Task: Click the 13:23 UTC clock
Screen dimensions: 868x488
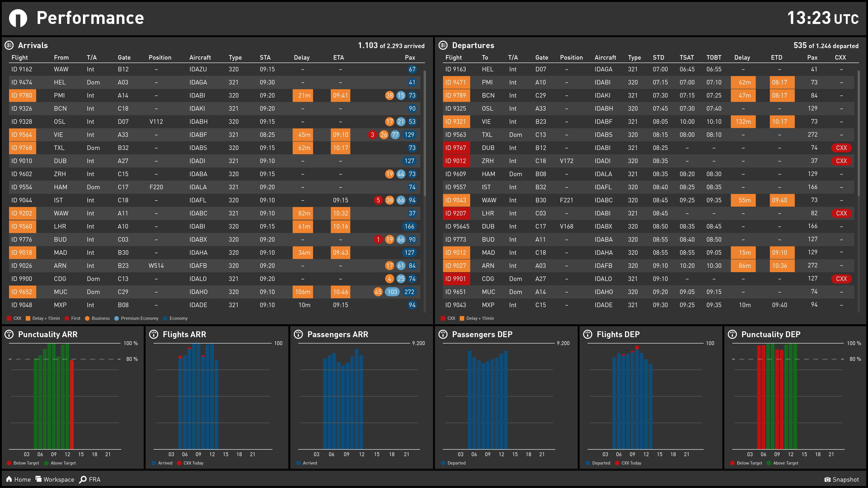Action: (x=823, y=18)
